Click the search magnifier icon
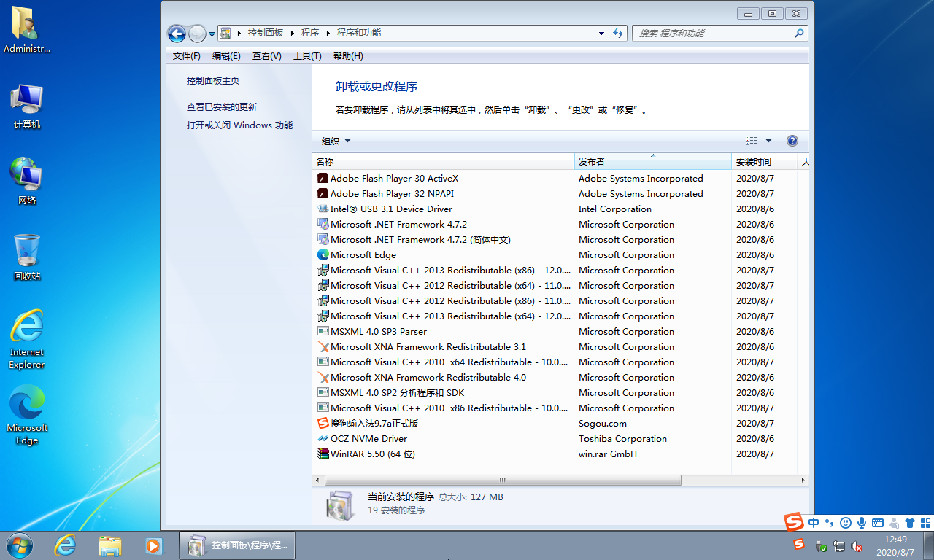The image size is (934, 560). [x=799, y=33]
